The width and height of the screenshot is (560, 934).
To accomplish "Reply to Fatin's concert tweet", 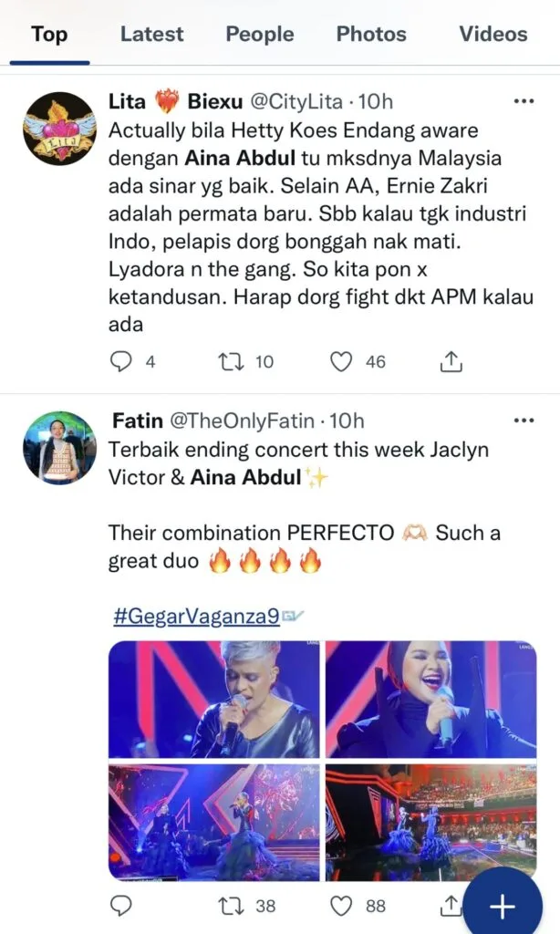I will point(121,906).
